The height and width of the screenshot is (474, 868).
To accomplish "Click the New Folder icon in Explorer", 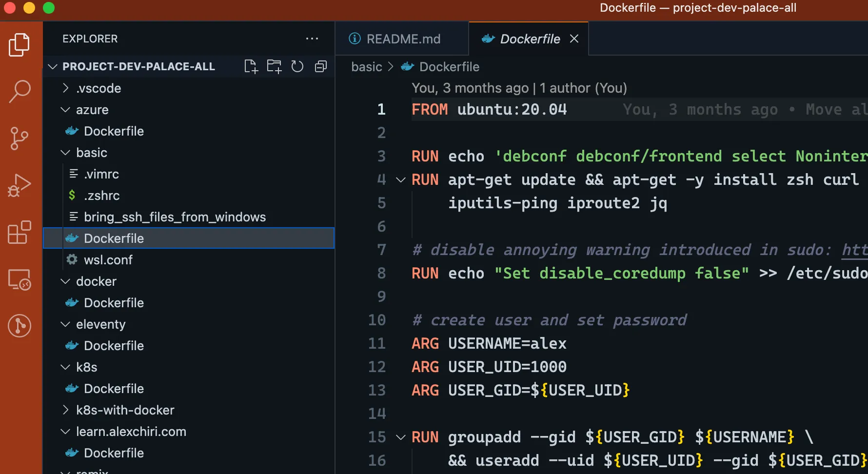I will [x=274, y=66].
